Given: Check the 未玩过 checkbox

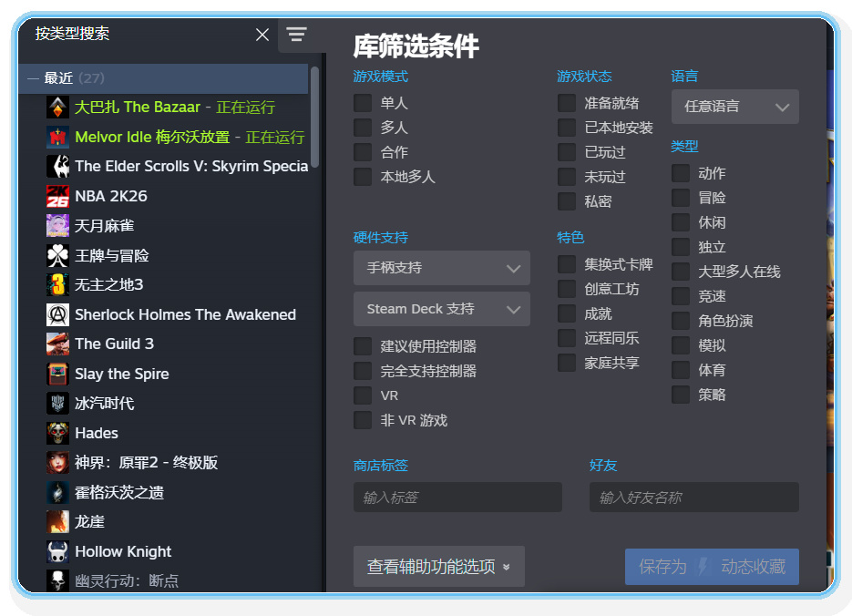Looking at the screenshot, I should point(567,177).
